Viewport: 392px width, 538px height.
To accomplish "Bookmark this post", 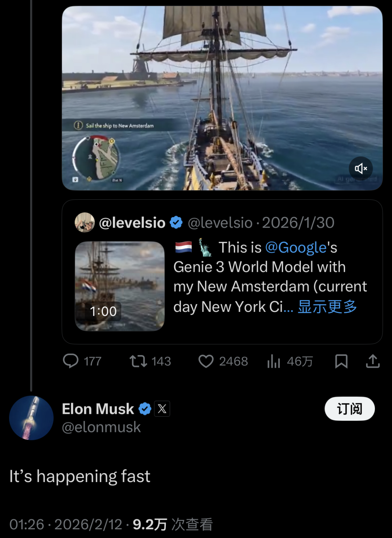I will click(x=341, y=361).
